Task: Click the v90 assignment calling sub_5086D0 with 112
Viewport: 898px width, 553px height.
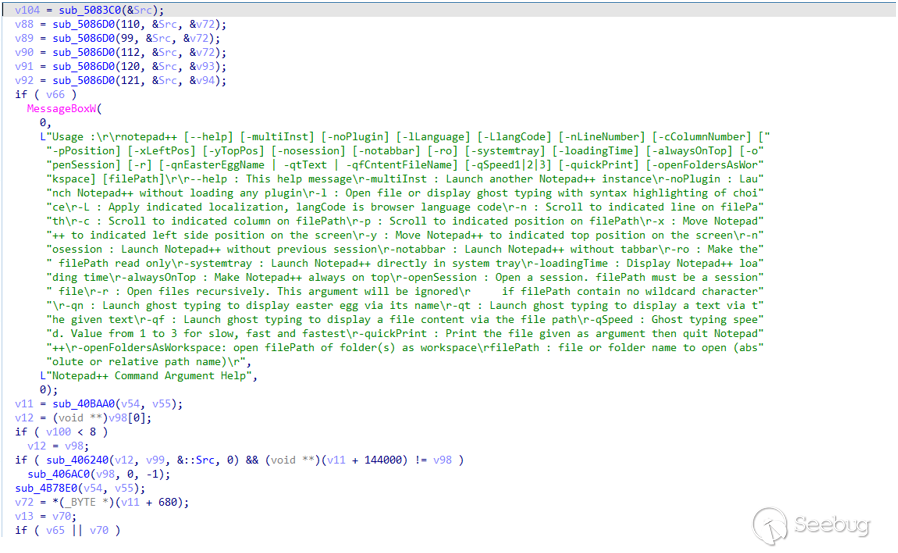Action: 120,53
